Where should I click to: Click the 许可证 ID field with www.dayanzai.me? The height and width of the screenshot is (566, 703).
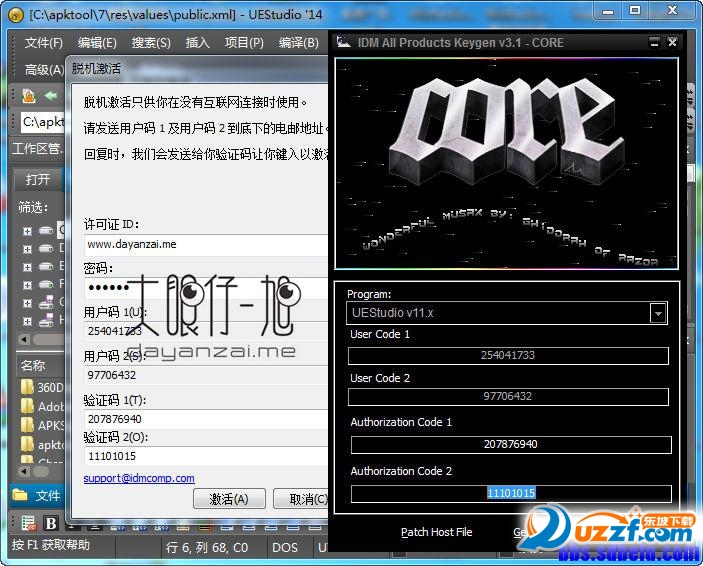tap(207, 244)
